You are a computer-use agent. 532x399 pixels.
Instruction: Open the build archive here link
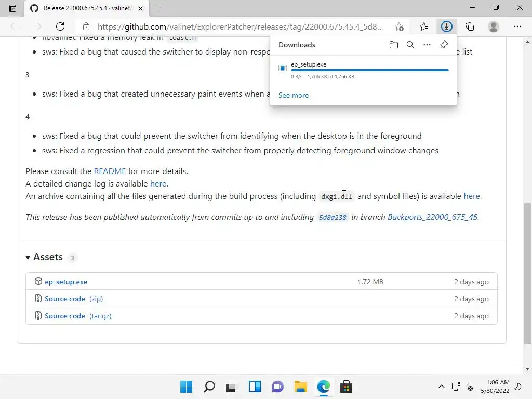click(472, 196)
